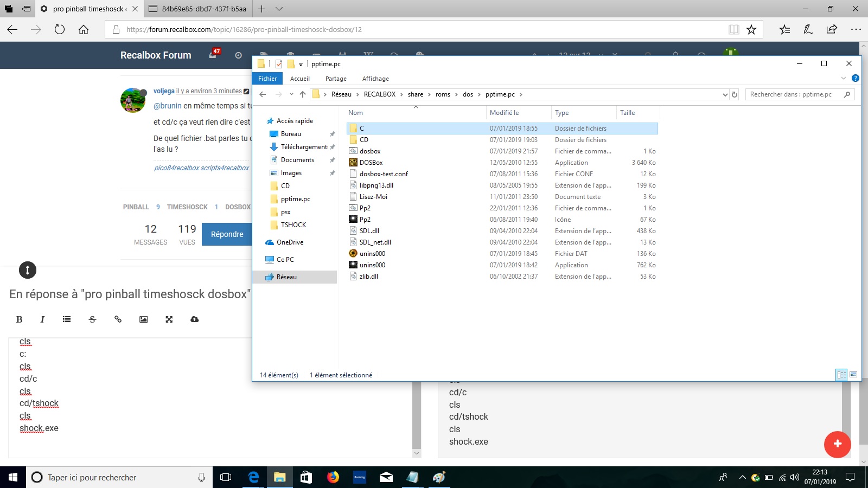Select Réseau in Explorer navigation pane
Viewport: 868px width, 488px height.
click(286, 277)
